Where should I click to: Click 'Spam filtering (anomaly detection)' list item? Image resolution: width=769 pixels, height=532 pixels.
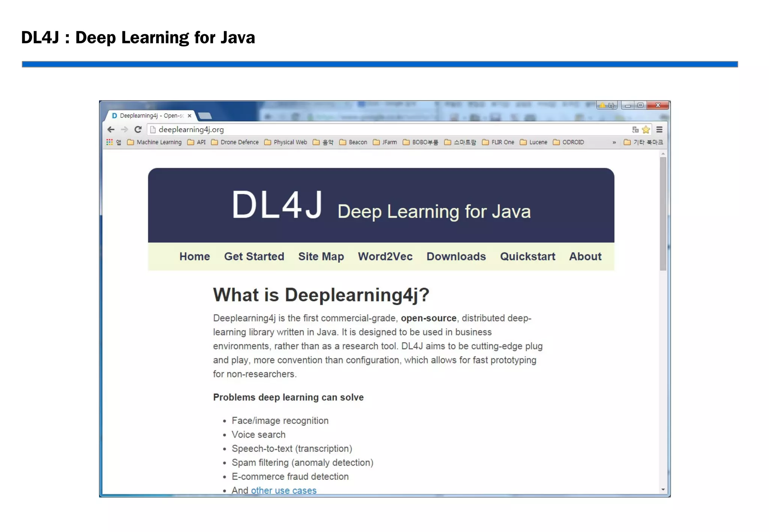302,463
